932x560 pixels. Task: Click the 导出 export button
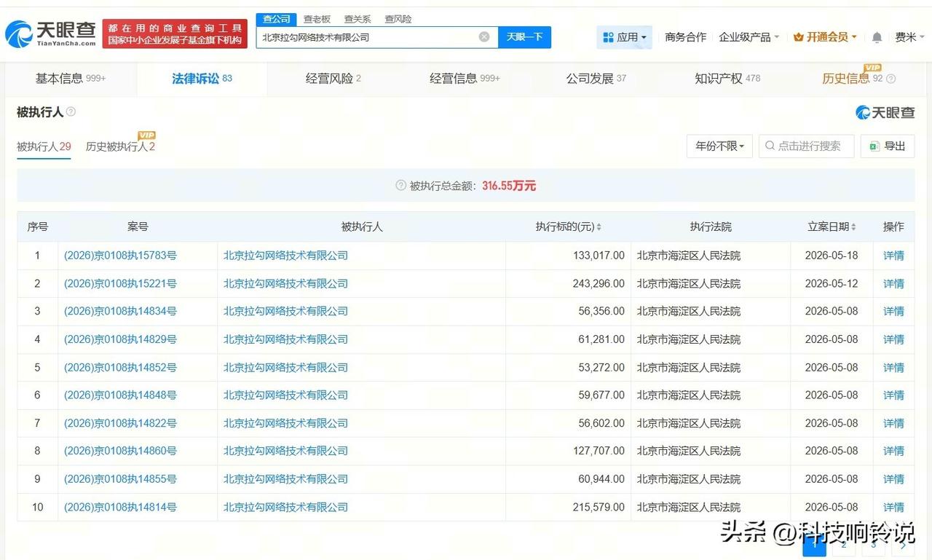click(x=887, y=146)
